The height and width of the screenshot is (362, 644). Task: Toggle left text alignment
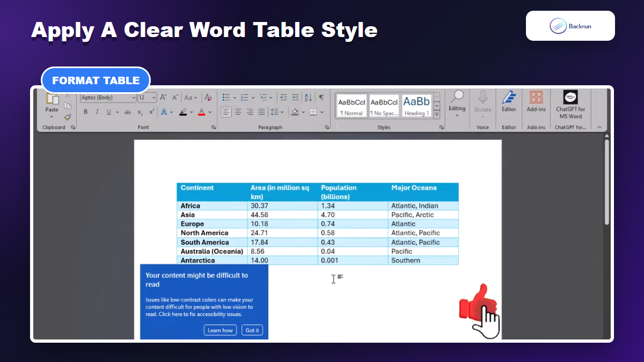(x=226, y=112)
